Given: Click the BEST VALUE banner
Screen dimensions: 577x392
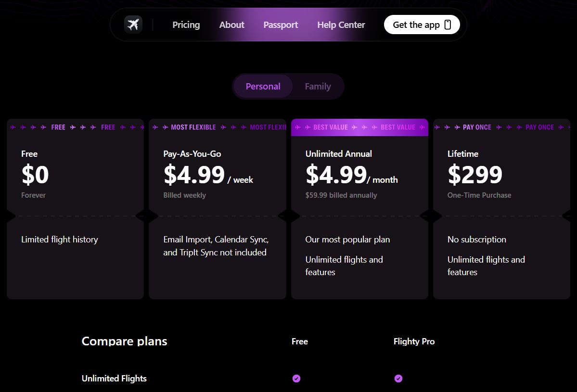Looking at the screenshot, I should pos(359,127).
